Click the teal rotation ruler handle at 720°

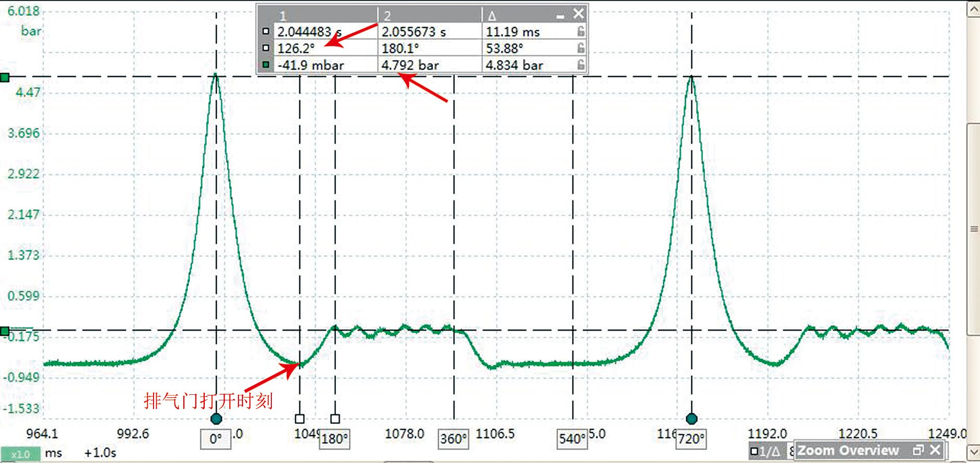pos(691,419)
